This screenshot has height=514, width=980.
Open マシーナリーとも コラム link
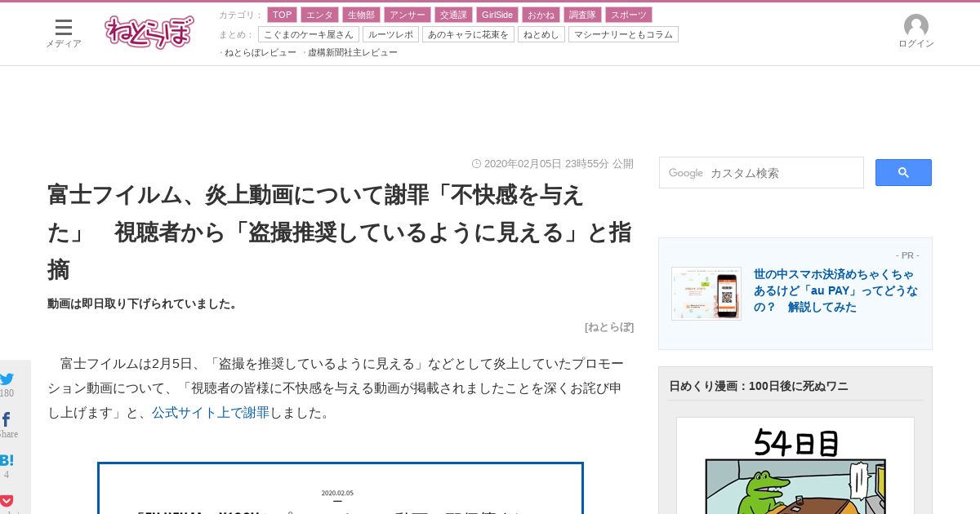click(623, 34)
